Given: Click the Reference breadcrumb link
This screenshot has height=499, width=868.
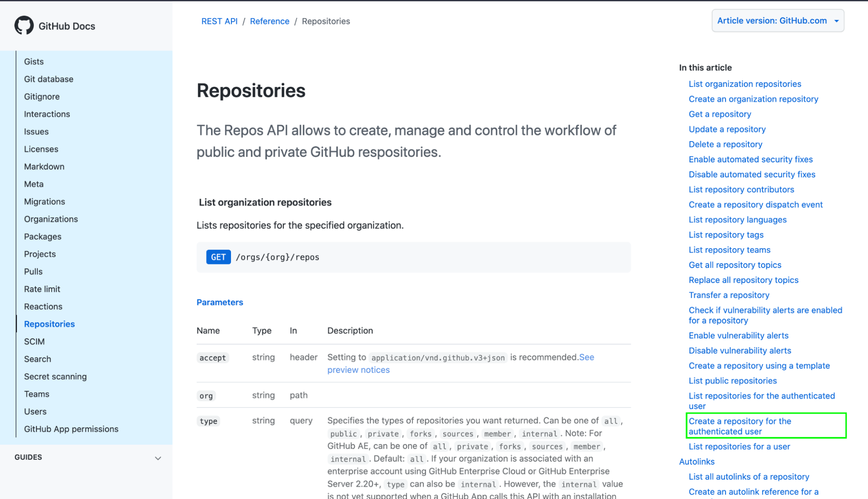Looking at the screenshot, I should pyautogui.click(x=270, y=20).
